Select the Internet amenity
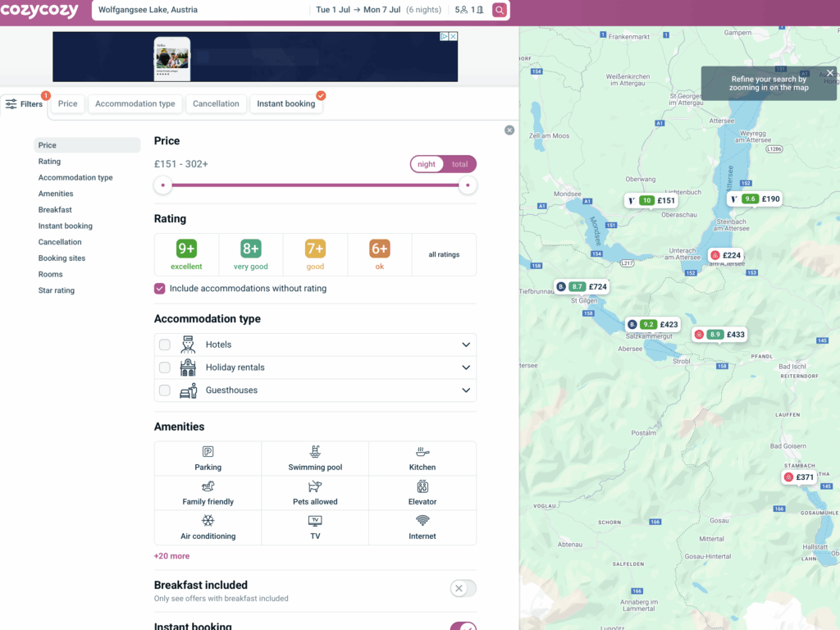The height and width of the screenshot is (630, 840). tap(422, 527)
